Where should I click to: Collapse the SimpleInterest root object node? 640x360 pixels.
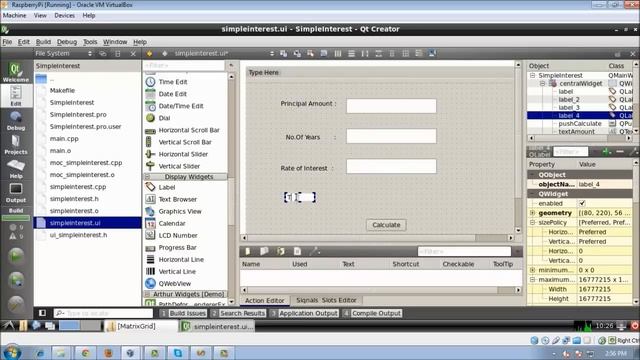[x=533, y=76]
